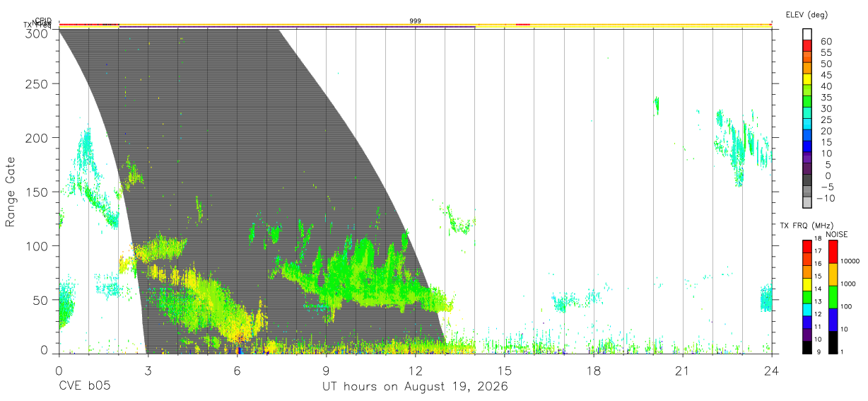The image size is (868, 401).
Task: Pick the red swatch in ELEV color bar
Action: [x=807, y=46]
